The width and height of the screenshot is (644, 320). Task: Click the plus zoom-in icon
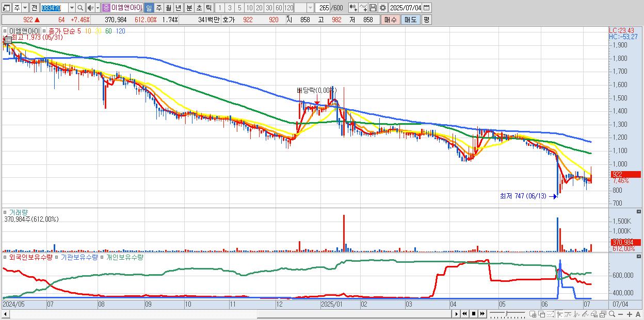[630, 314]
